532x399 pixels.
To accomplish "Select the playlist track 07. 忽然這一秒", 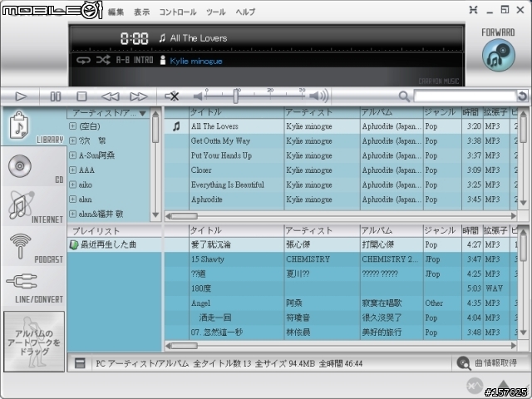I will pos(341,332).
